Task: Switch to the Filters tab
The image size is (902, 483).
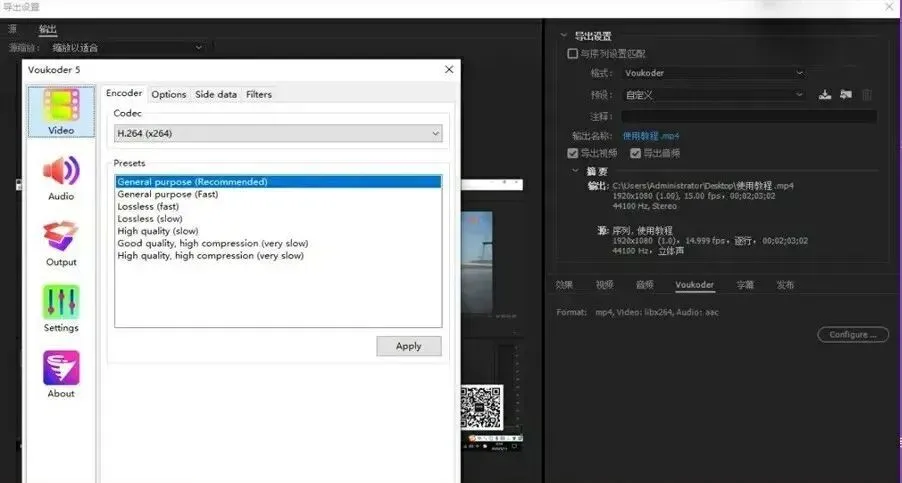Action: [x=259, y=94]
